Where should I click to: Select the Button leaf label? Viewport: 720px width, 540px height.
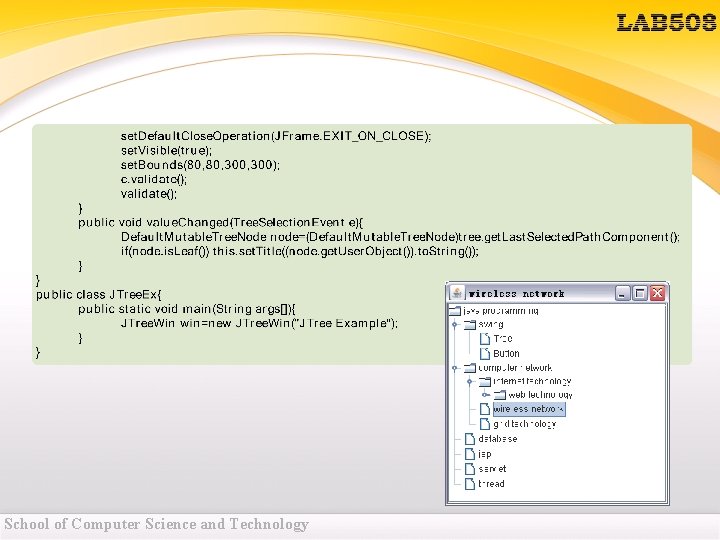(506, 354)
